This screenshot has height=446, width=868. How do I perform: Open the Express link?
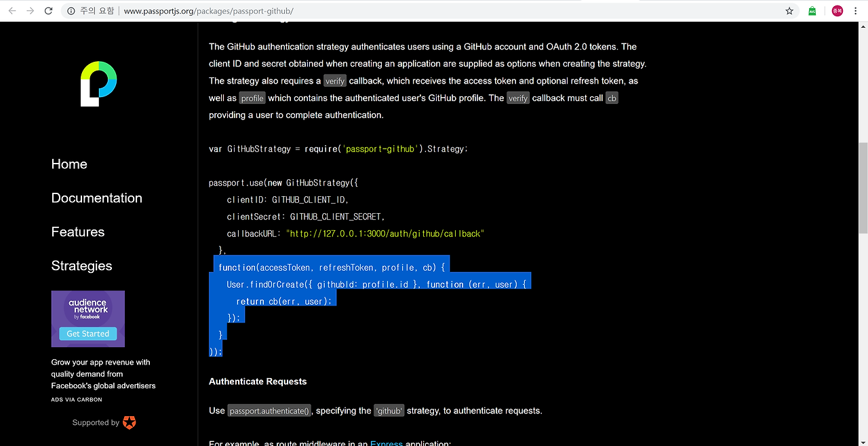[387, 443]
